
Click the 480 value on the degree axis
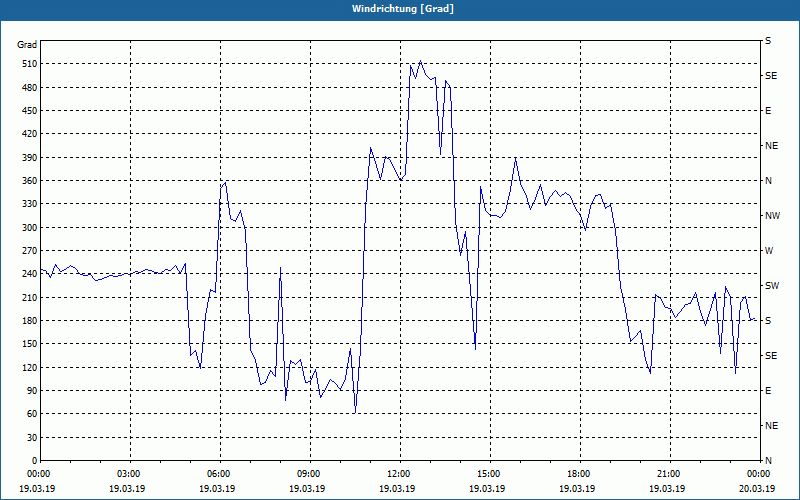pos(30,88)
